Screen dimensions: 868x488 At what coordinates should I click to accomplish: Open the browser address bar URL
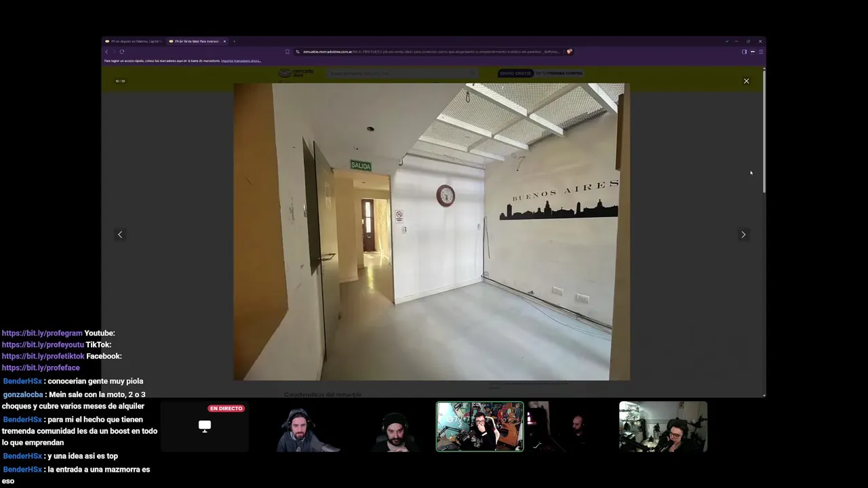coord(431,52)
